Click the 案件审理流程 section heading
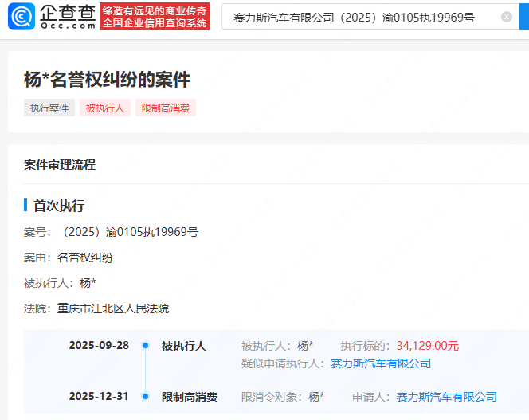529x420 pixels. point(60,165)
